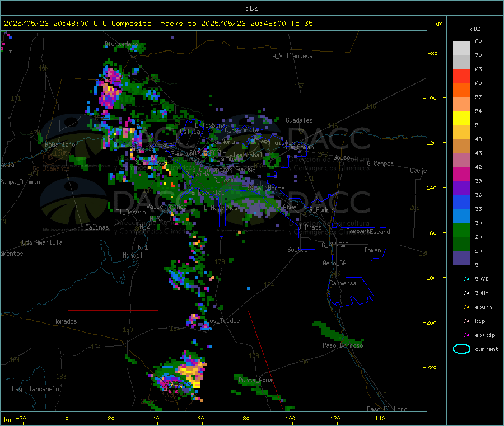Click the Divisadero map label
Viewport: 504px width, 426px height.
[121, 44]
